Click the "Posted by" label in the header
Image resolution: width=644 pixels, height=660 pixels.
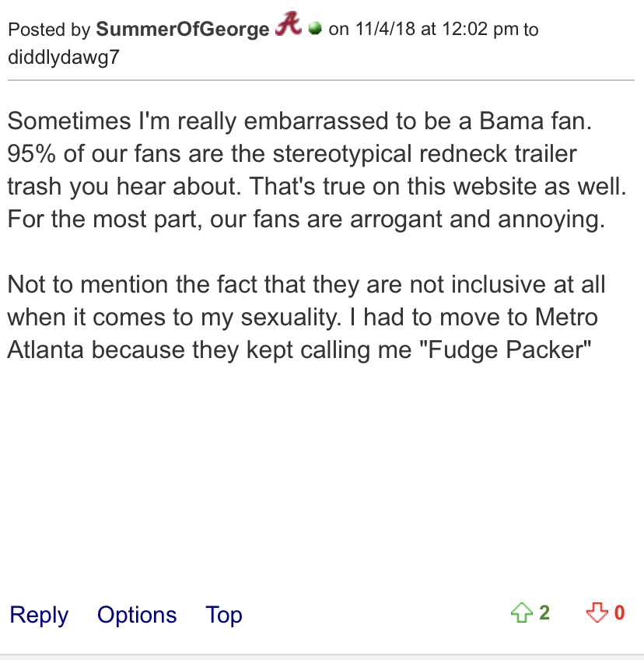pos(49,30)
